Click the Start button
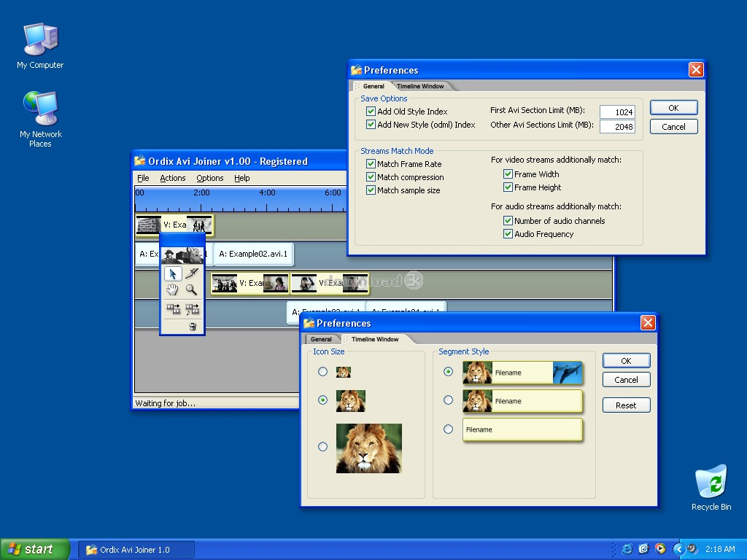The image size is (747, 560). (x=35, y=549)
